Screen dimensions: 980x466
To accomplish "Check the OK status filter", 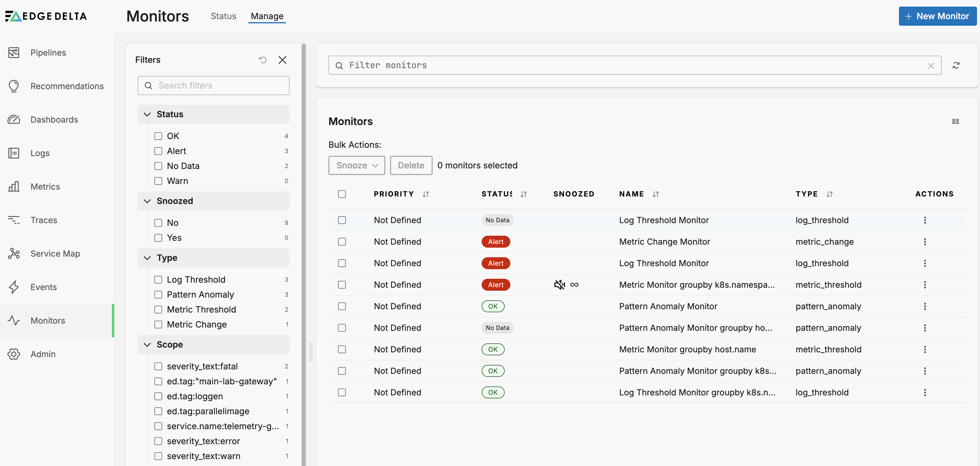I will pyautogui.click(x=158, y=136).
